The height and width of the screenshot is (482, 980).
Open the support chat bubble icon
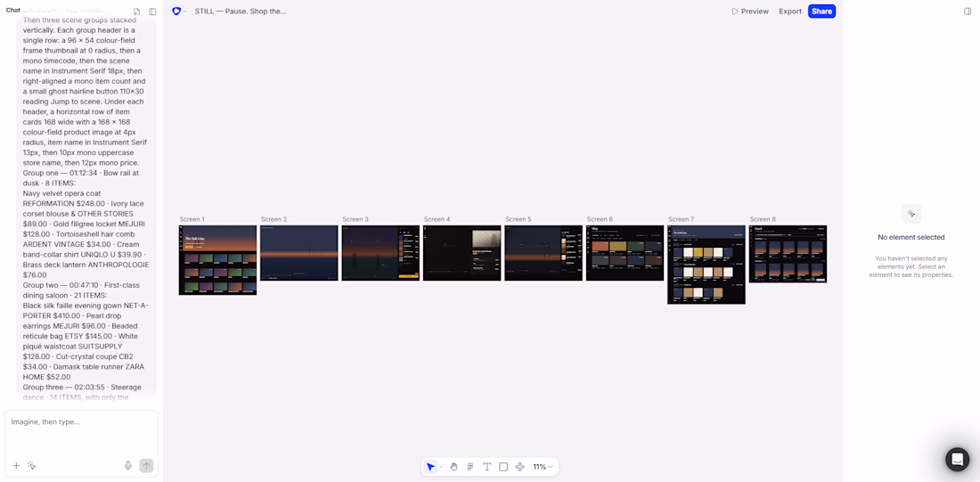[x=957, y=460]
